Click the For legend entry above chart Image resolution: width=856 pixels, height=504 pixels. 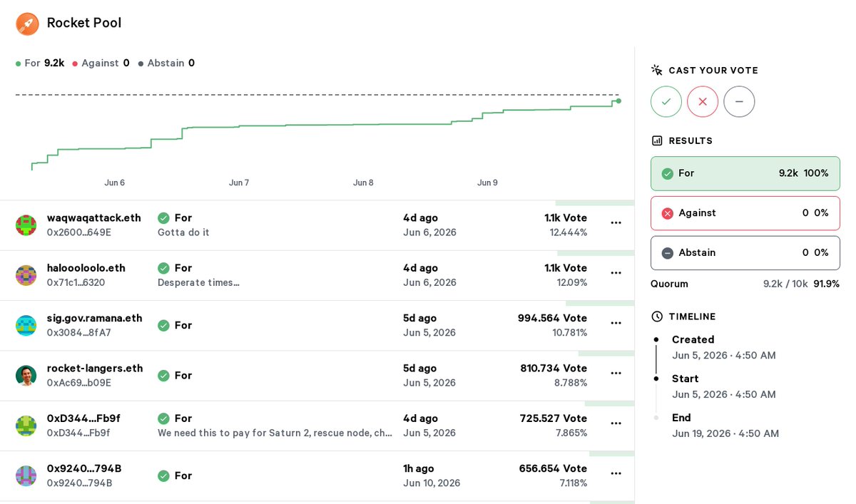(40, 63)
